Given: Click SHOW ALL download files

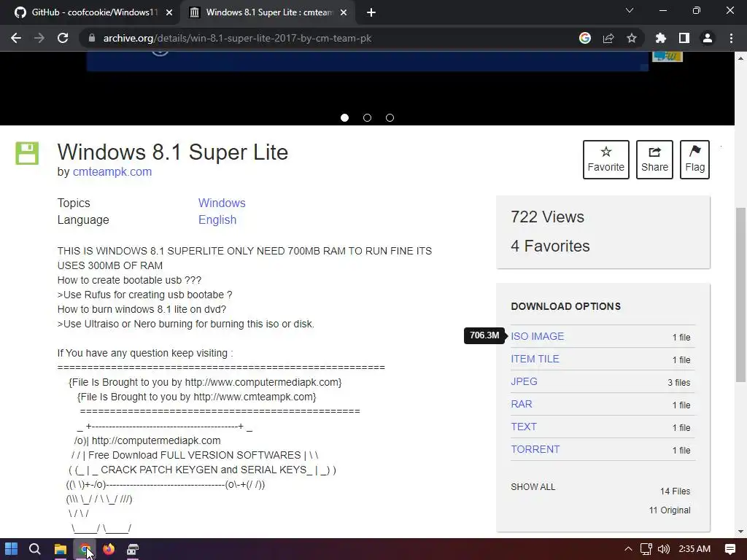Looking at the screenshot, I should [533, 486].
